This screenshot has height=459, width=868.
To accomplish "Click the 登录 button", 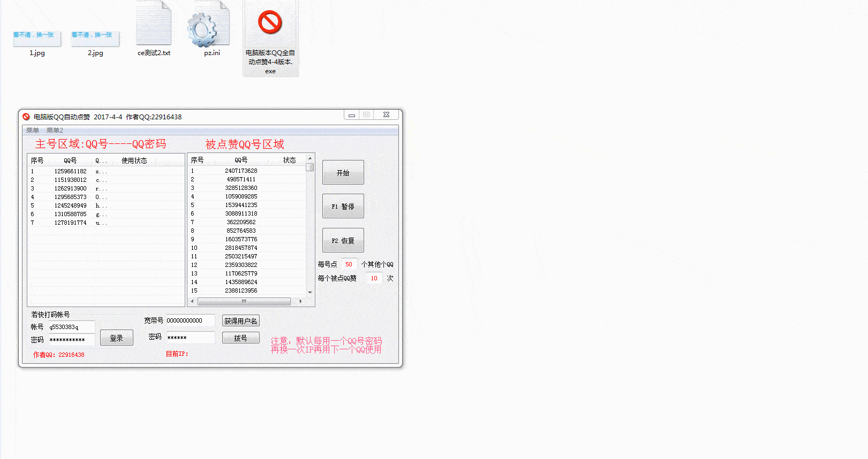I will 117,338.
